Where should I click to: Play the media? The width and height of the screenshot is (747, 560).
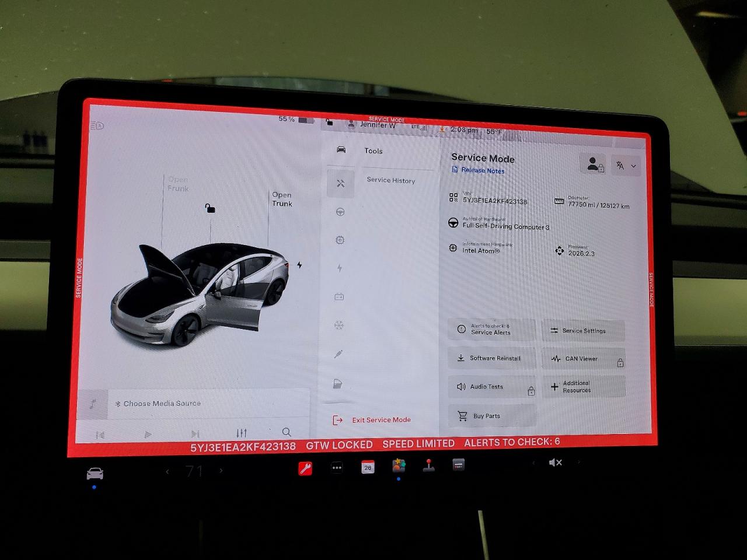coord(148,435)
